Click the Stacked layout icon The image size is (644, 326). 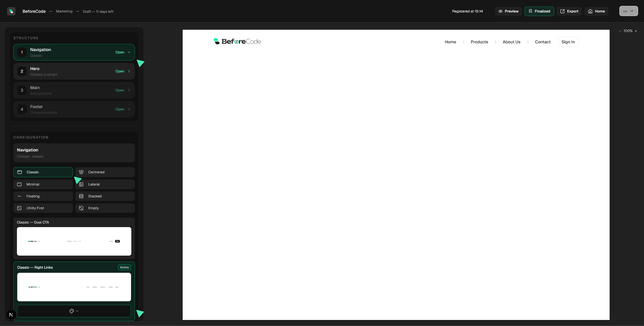coord(81,196)
